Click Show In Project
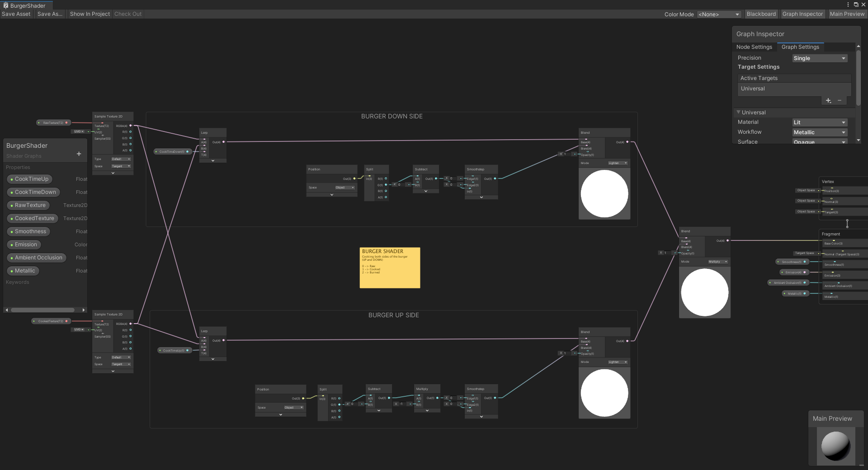This screenshot has width=868, height=470. click(x=90, y=14)
